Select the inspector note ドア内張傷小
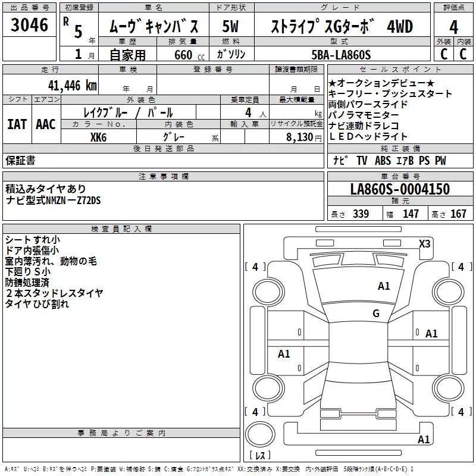Image resolution: width=476 pixels, height=476 pixels. click(x=32, y=250)
